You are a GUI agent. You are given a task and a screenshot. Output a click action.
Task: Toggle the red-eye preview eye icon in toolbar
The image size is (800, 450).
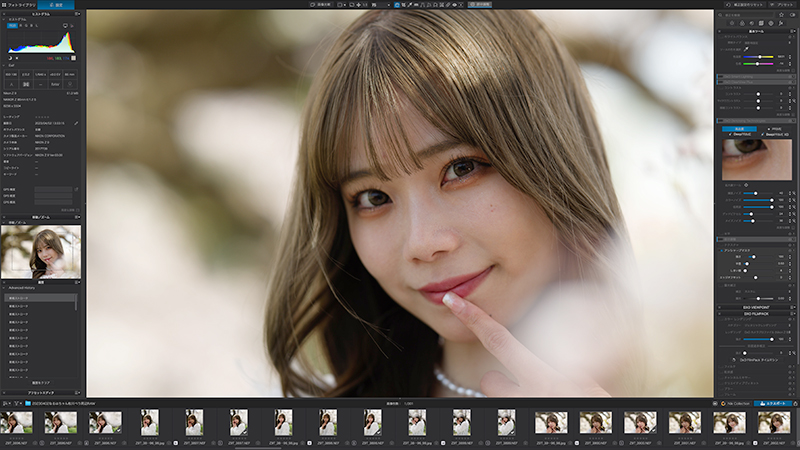click(454, 5)
